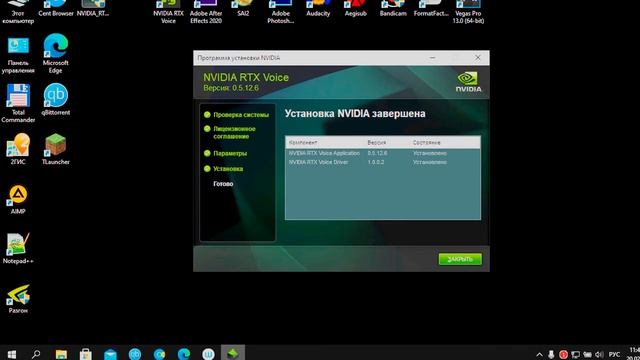
Task: Open Adobe After Effects 2020 shortcut
Action: [206, 11]
